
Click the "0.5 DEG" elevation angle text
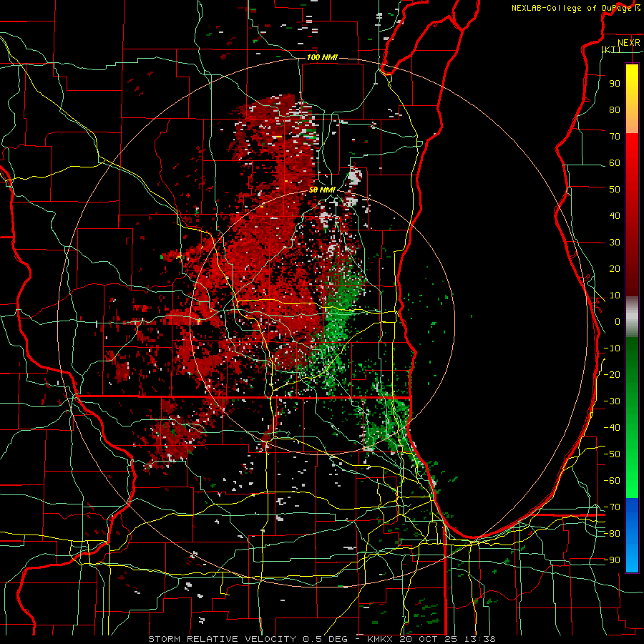326,639
